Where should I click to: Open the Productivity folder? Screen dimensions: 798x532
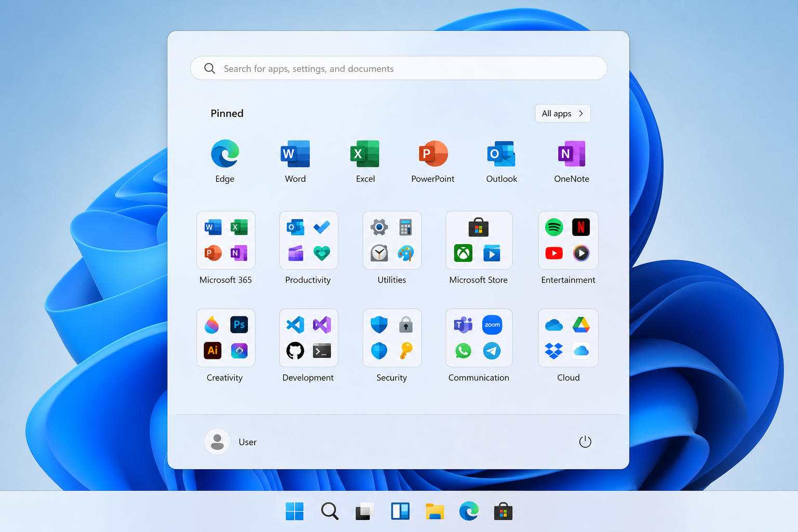(309, 240)
